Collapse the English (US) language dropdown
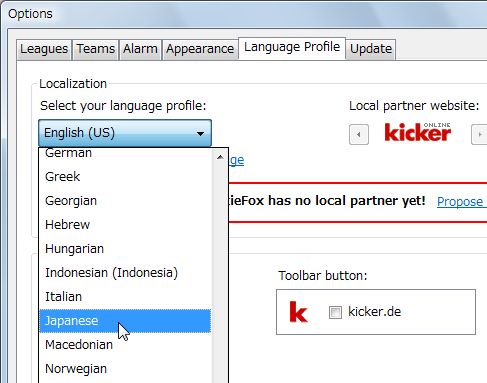Image resolution: width=487 pixels, height=383 pixels. (125, 133)
